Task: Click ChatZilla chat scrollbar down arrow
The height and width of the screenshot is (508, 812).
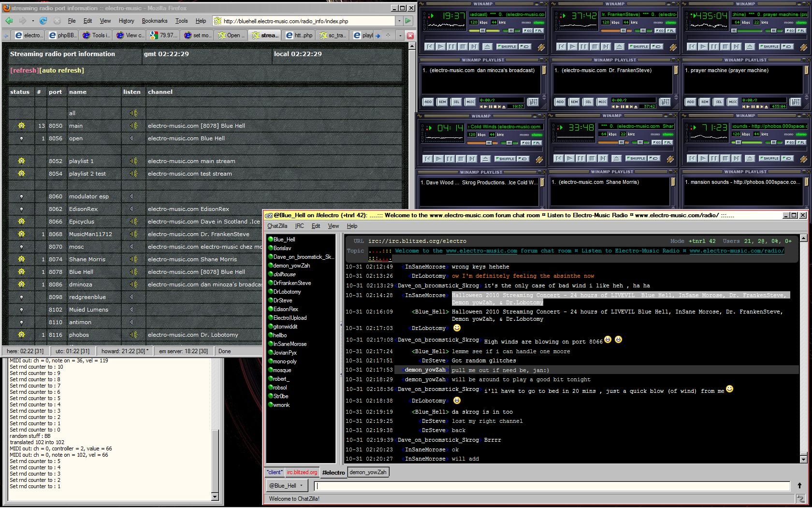Action: [804, 459]
